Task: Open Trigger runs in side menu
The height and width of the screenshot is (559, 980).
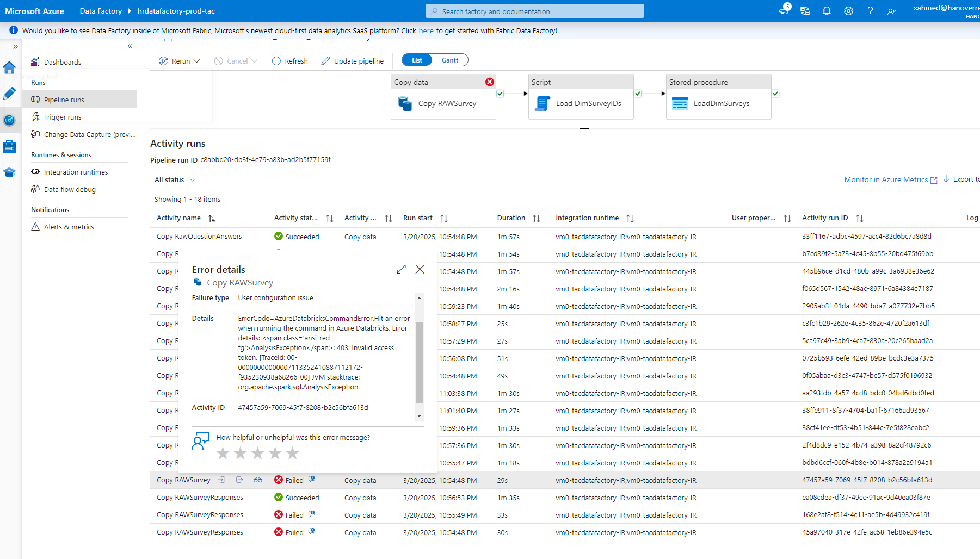Action: pyautogui.click(x=63, y=117)
